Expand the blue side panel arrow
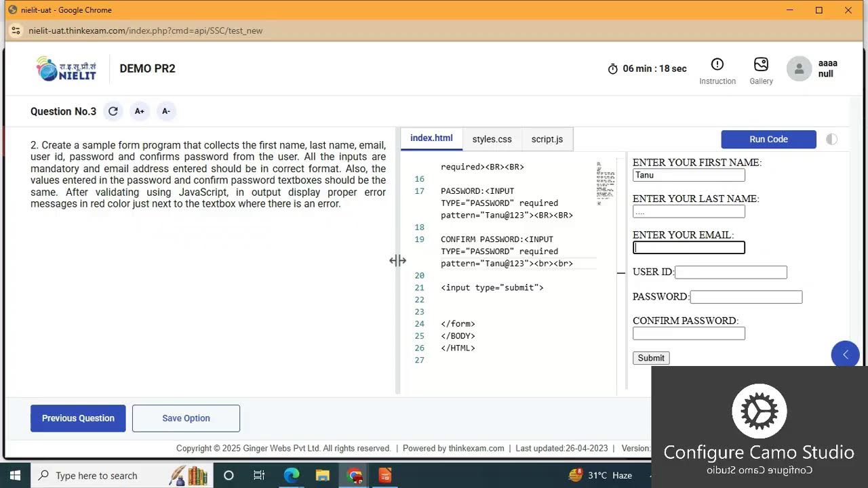Viewport: 868px width, 488px height. 845,354
